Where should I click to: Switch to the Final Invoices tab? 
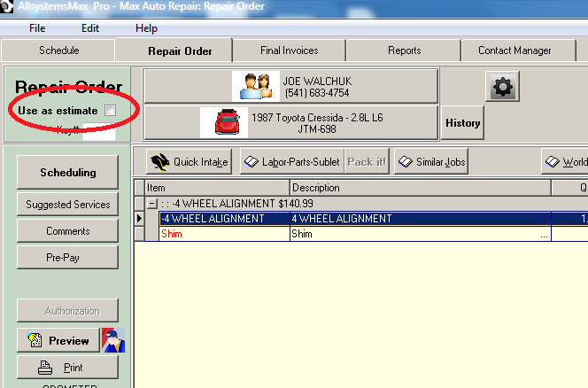tap(289, 50)
